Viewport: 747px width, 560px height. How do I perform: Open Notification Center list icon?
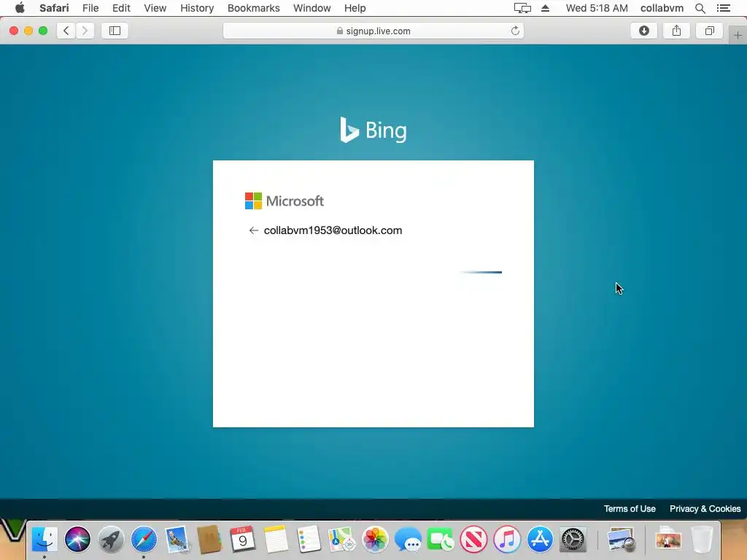tap(724, 8)
